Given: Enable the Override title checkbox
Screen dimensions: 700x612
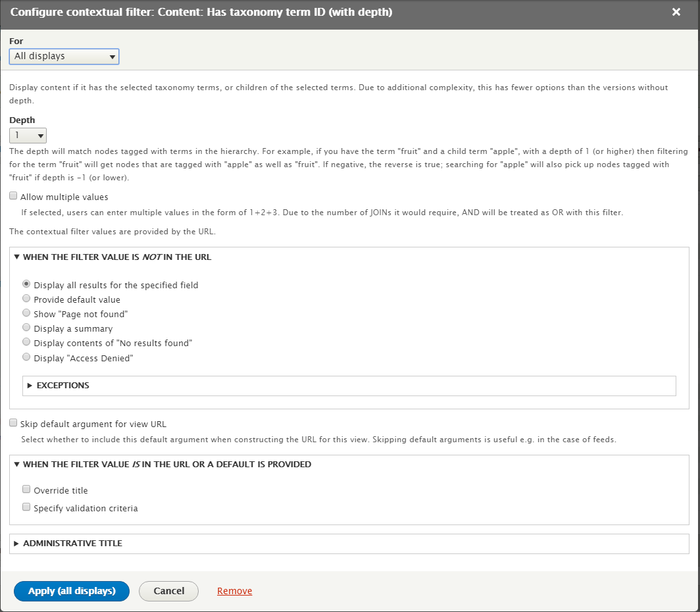Looking at the screenshot, I should tap(26, 490).
